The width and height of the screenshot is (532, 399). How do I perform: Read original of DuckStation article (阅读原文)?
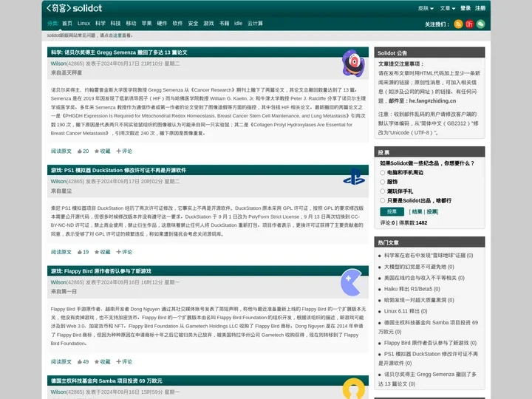pos(61,252)
